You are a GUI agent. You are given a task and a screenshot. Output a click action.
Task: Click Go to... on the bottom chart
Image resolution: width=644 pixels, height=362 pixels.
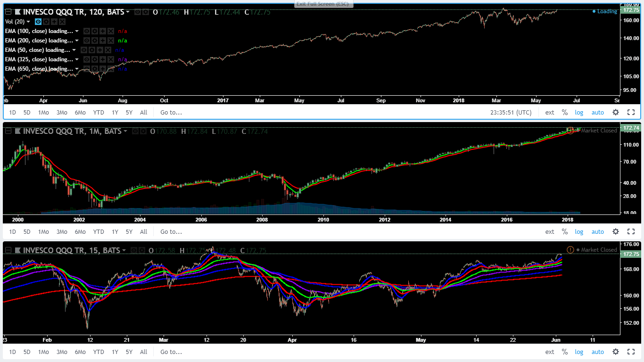[171, 352]
